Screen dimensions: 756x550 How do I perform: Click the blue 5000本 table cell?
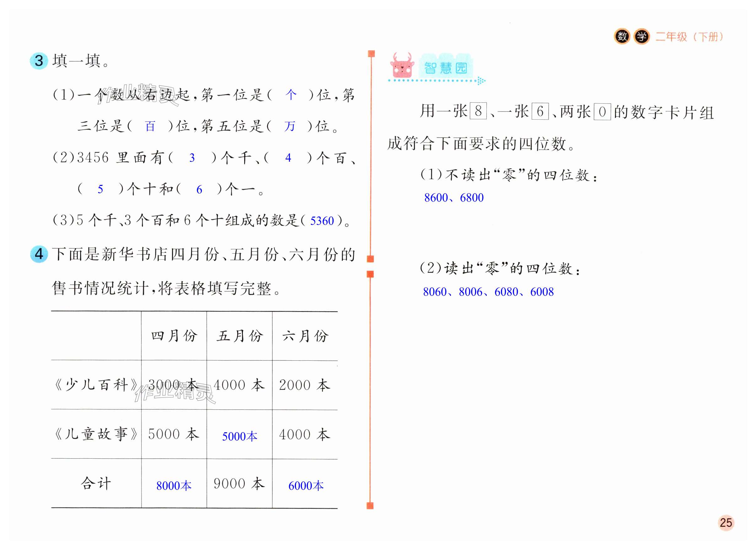239,436
